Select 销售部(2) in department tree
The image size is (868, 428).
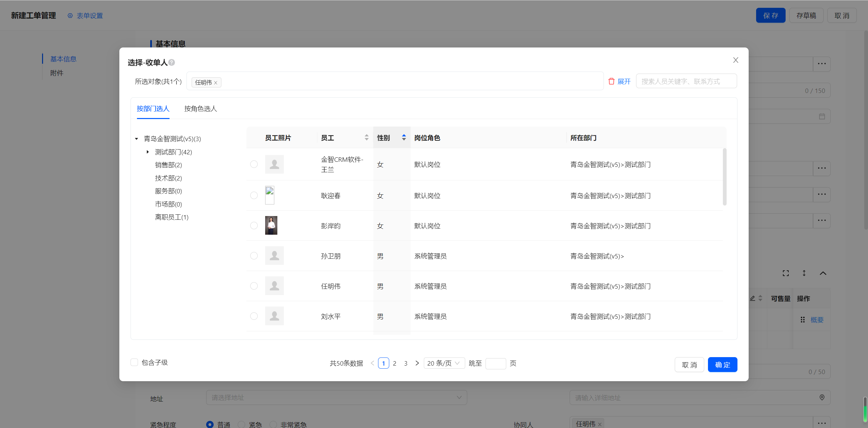tap(169, 165)
